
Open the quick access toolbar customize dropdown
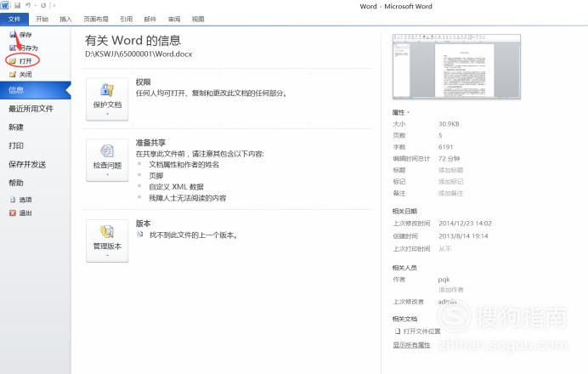54,6
